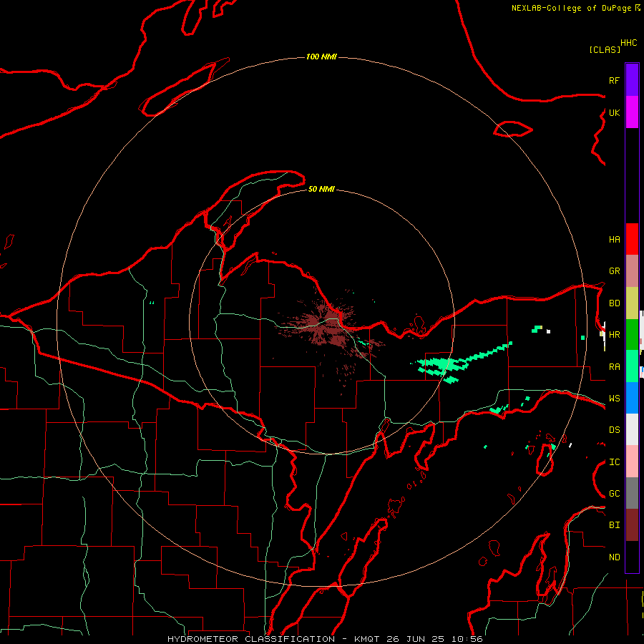This screenshot has width=644, height=644.
Task: Select the GR pink-brown color block
Action: [x=632, y=271]
